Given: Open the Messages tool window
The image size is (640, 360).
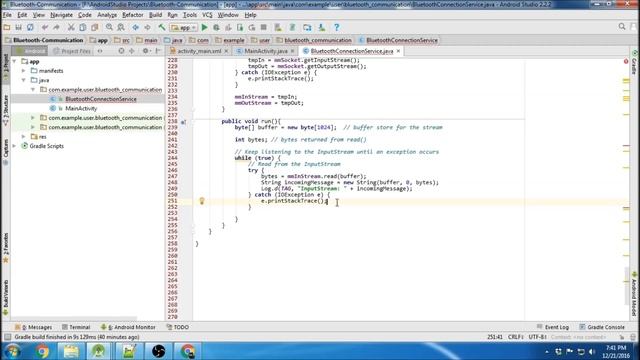Looking at the screenshot, I should 33,327.
